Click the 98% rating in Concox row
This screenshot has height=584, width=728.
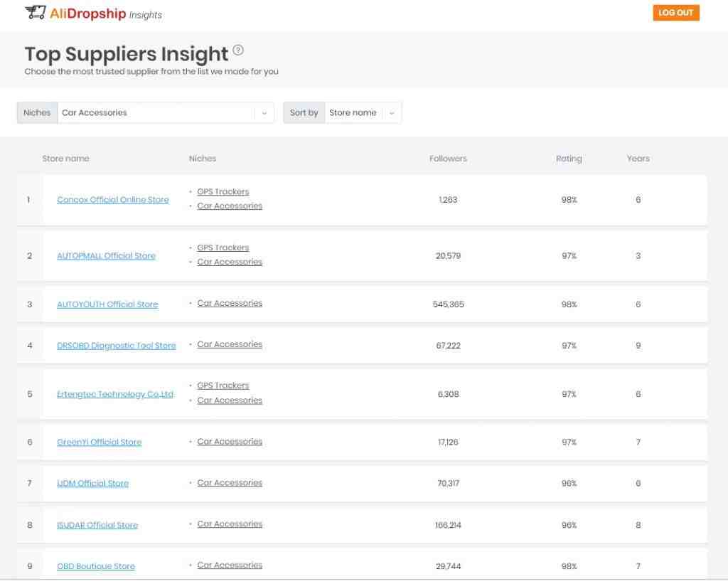click(x=569, y=200)
